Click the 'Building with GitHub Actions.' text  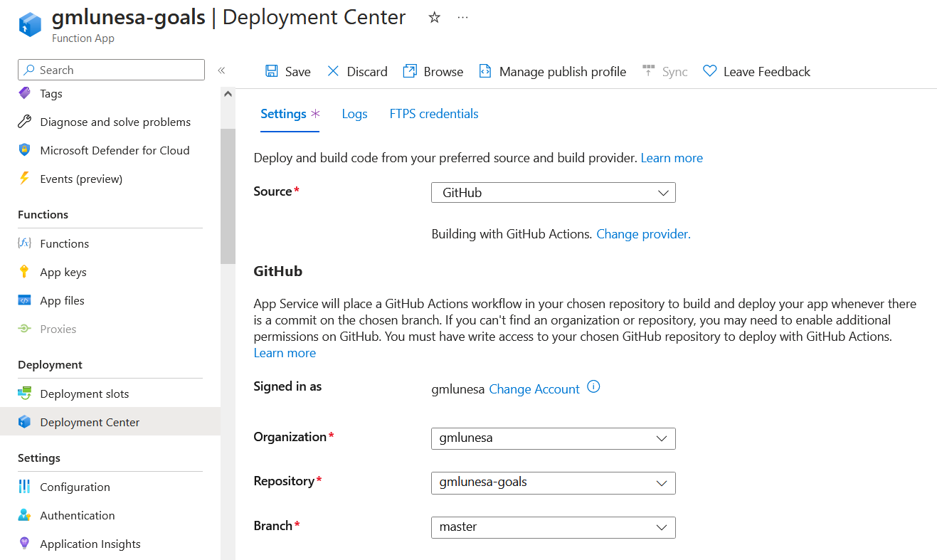coord(512,233)
